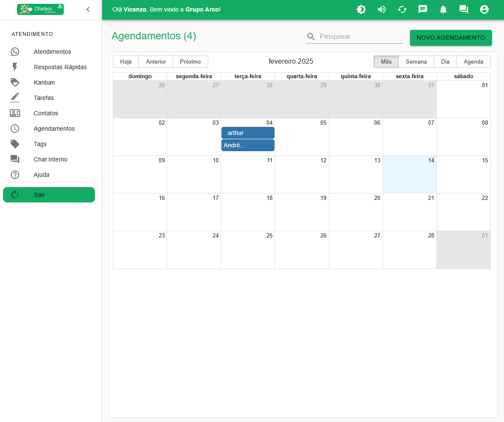The height and width of the screenshot is (422, 504).
Task: Click the Ajuda question mark icon
Action: point(15,175)
